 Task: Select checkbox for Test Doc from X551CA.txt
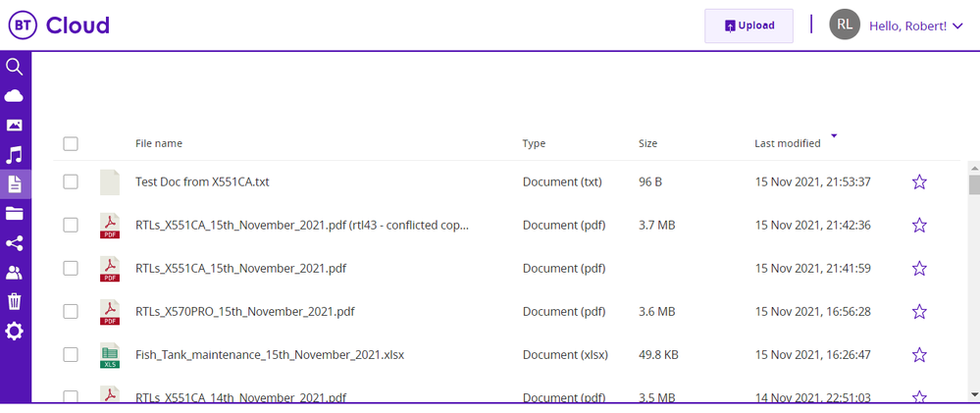click(71, 181)
